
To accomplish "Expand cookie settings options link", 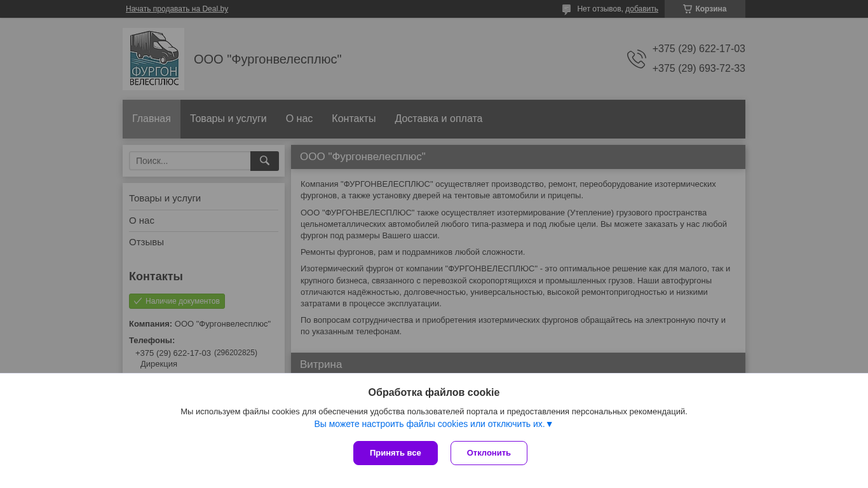I will pyautogui.click(x=433, y=424).
